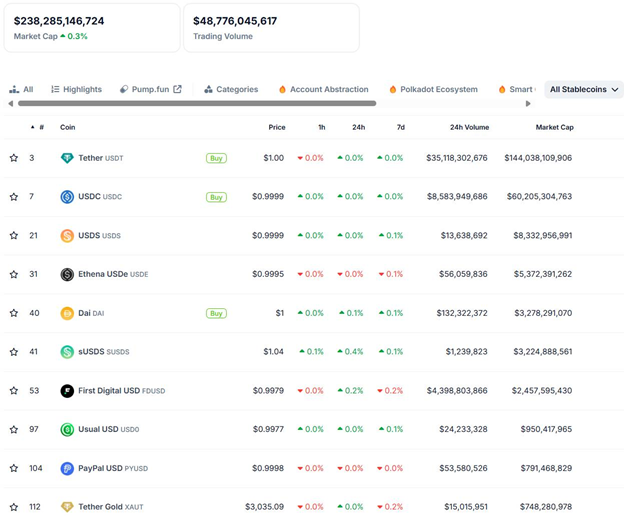Click the Tether Gold coin logo
This screenshot has width=624, height=519.
tap(67, 507)
